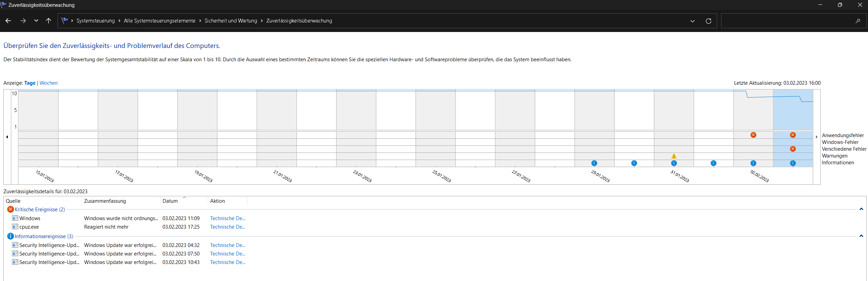Select the cpuz.exe event row

(x=128, y=227)
